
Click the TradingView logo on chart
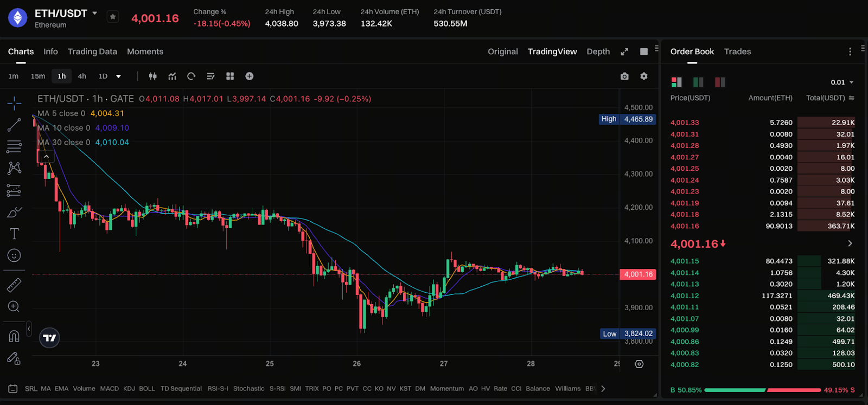coord(49,338)
